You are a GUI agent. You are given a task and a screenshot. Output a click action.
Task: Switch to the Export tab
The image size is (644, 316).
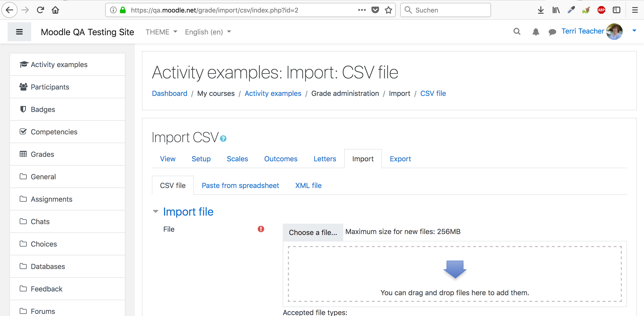tap(400, 159)
